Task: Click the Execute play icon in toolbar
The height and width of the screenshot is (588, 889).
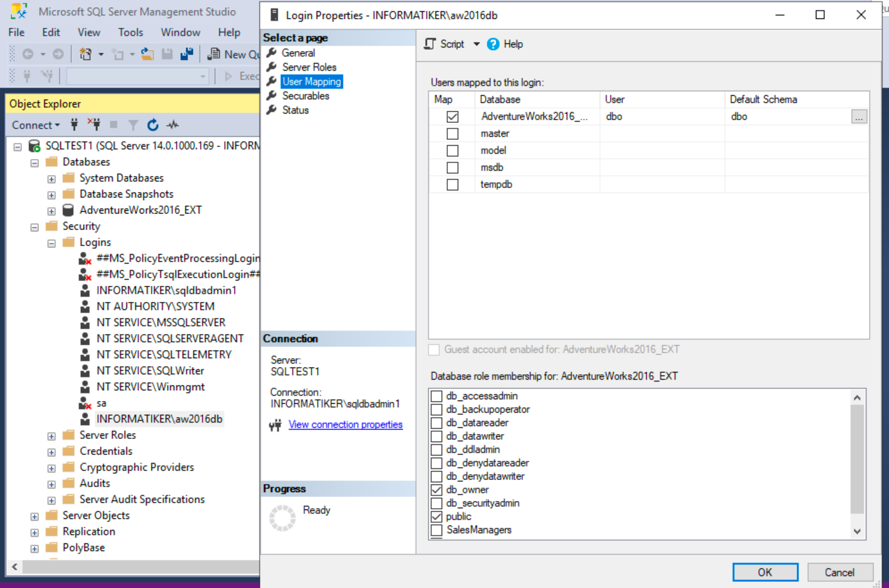Action: coord(228,76)
